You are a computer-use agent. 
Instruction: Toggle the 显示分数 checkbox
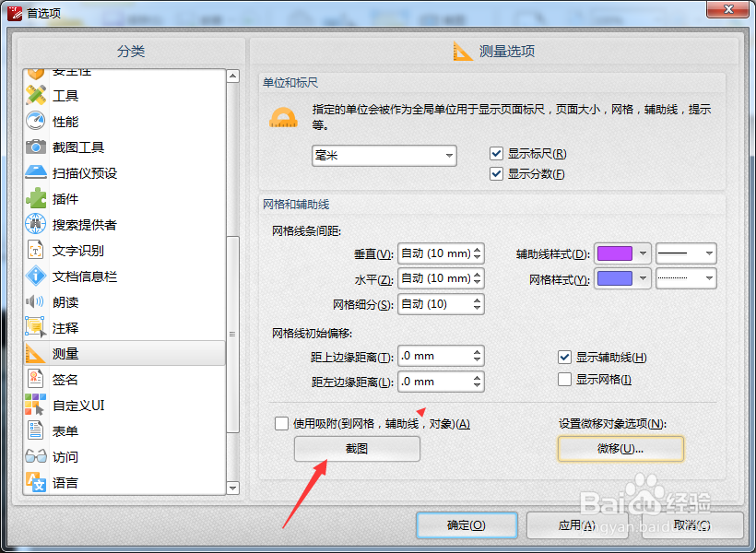(x=496, y=173)
